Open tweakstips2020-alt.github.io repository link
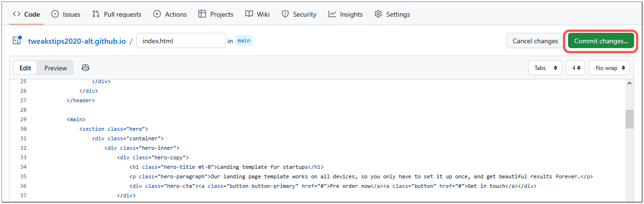The height and width of the screenshot is (204, 644). click(x=77, y=41)
